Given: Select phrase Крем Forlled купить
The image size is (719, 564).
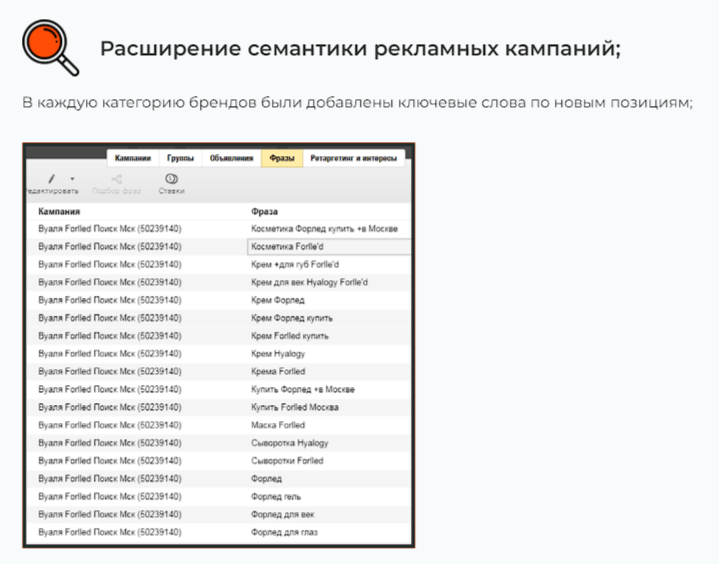Looking at the screenshot, I should (x=290, y=336).
